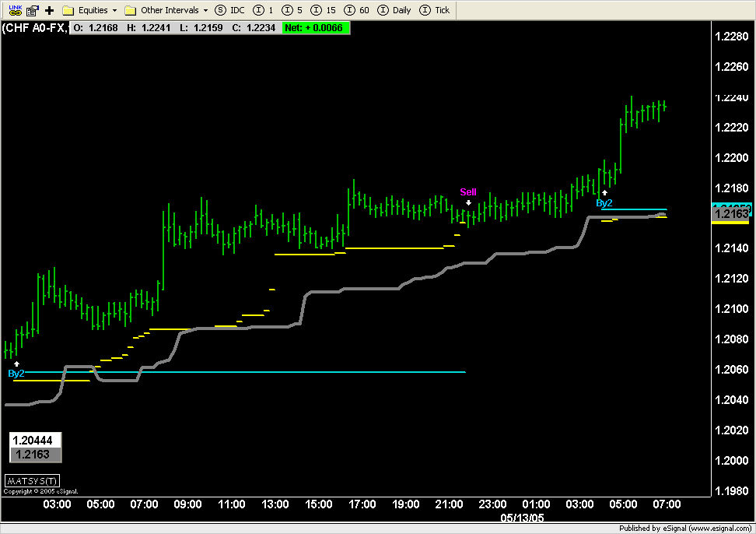756x534 pixels.
Task: Open the clipboard properties icon
Action: (x=33, y=10)
